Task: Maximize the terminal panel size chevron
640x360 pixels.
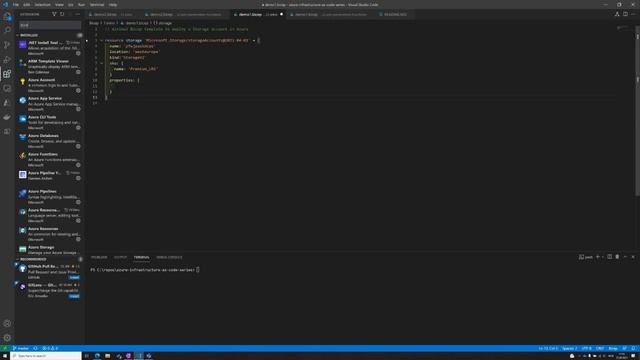Action: point(625,257)
